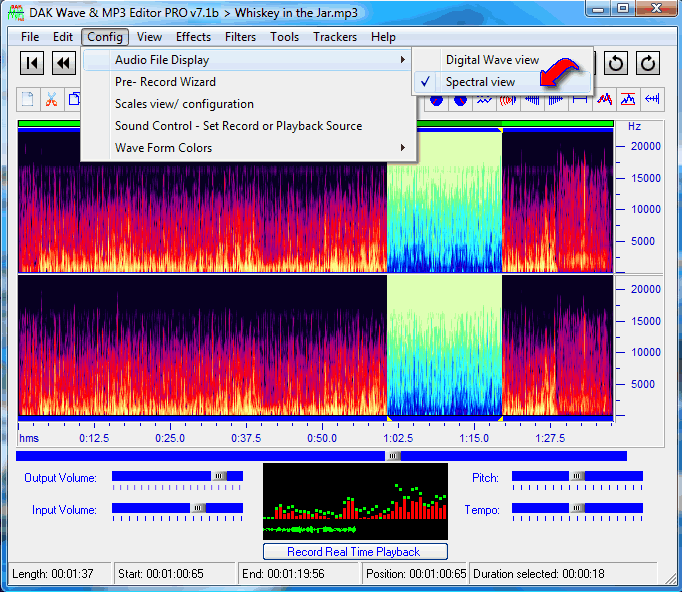Uncheck the checked Spectral view option
The width and height of the screenshot is (682, 592).
(x=480, y=82)
